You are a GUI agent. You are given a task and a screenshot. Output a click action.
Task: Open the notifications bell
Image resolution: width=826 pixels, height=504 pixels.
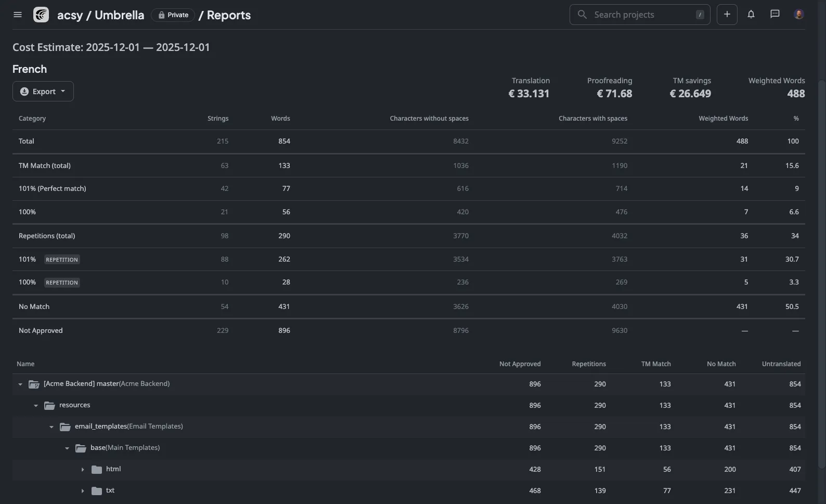(x=751, y=15)
